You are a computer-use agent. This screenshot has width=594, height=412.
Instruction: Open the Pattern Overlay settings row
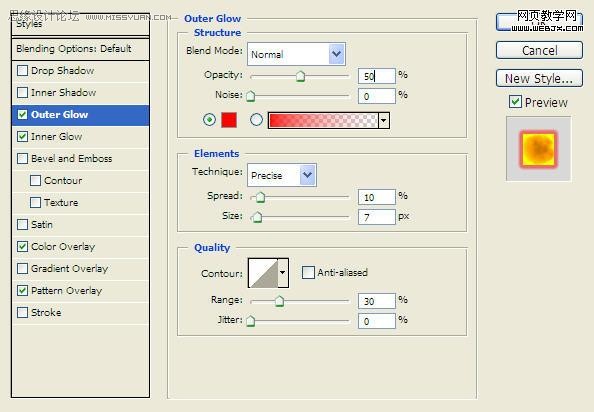(x=80, y=290)
